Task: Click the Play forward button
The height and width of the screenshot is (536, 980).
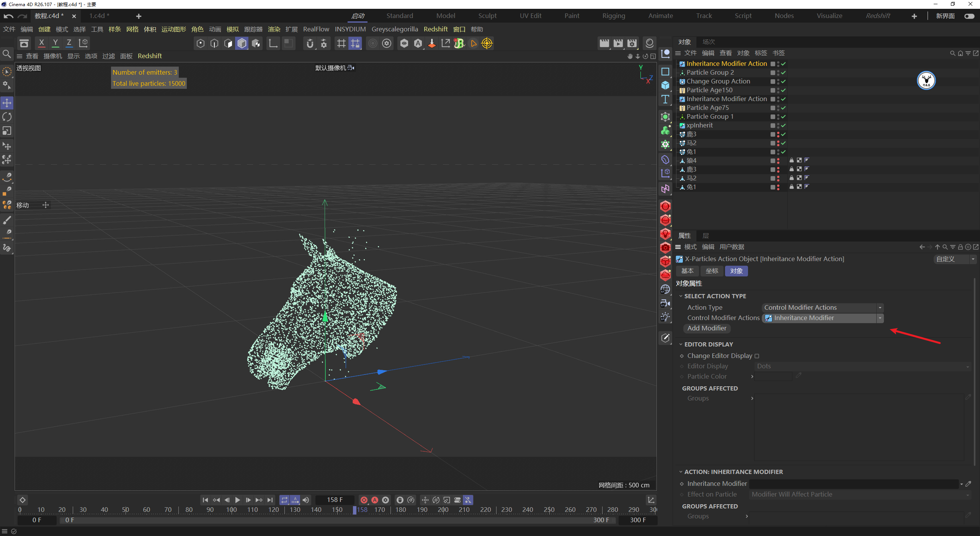Action: tap(237, 500)
